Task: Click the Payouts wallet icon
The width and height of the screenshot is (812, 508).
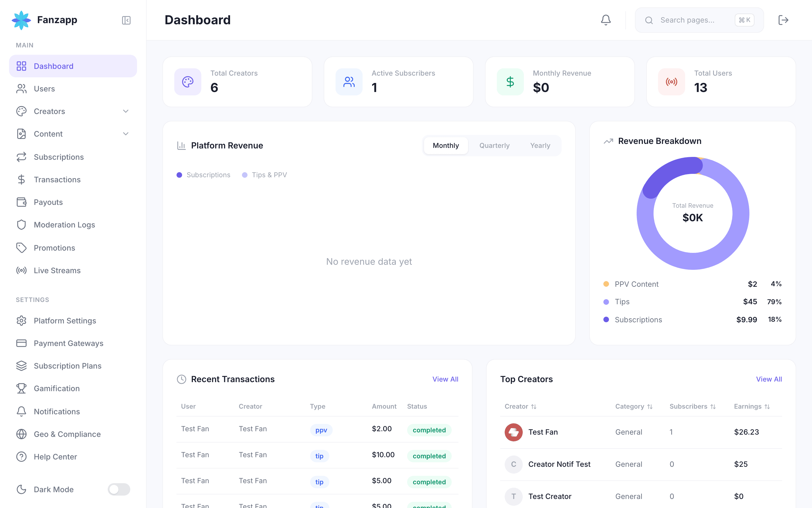Action: point(21,202)
